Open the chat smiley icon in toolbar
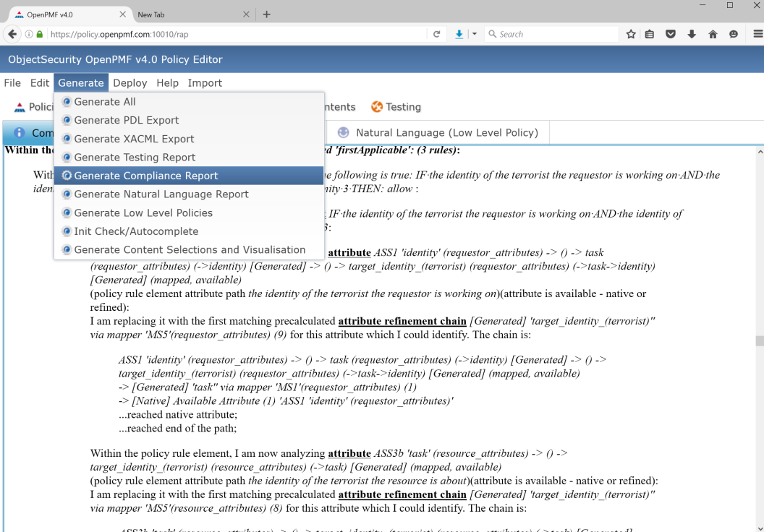Viewport: 764px width, 532px height. [x=734, y=34]
